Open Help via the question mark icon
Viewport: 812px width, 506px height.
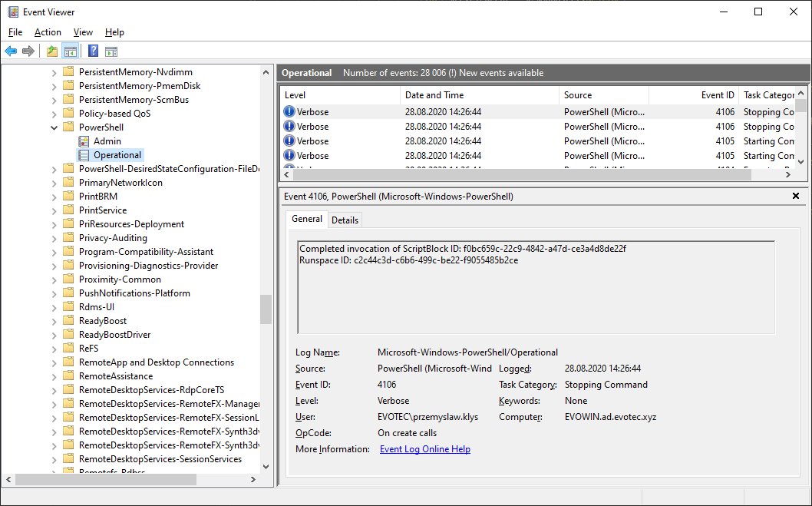point(92,51)
